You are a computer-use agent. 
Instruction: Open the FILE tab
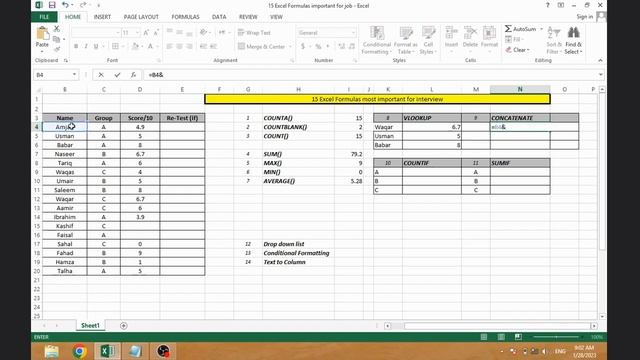coord(44,17)
